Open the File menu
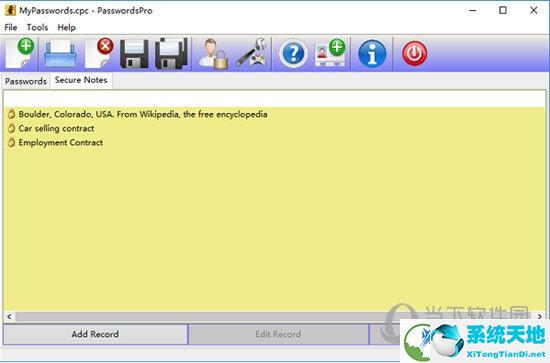Viewport: 550px width, 363px height. click(11, 27)
